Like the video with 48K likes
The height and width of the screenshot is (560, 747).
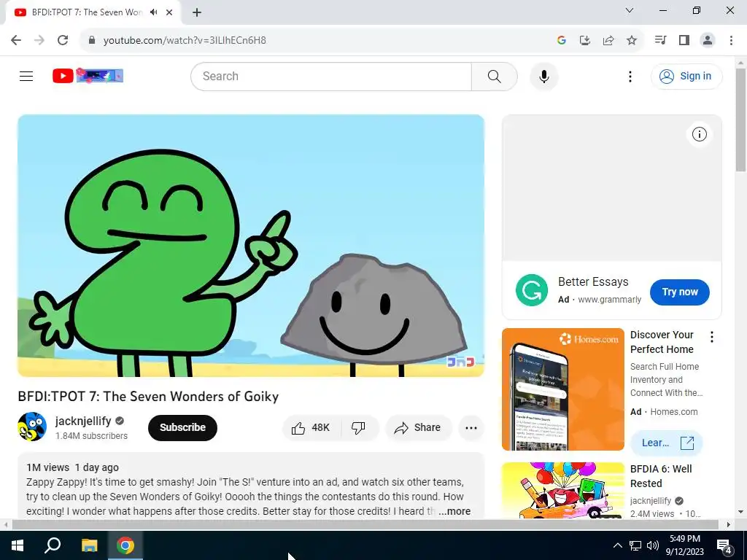coord(311,427)
